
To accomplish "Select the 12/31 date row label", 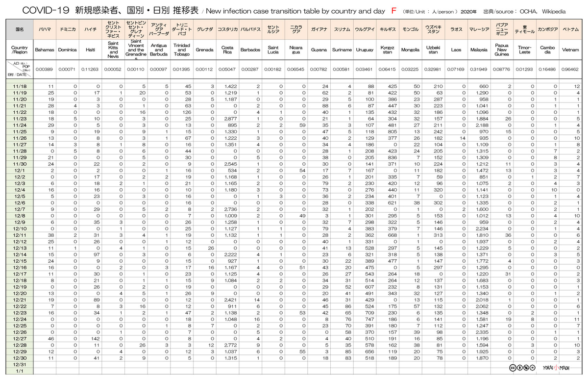I will pos(21,364).
